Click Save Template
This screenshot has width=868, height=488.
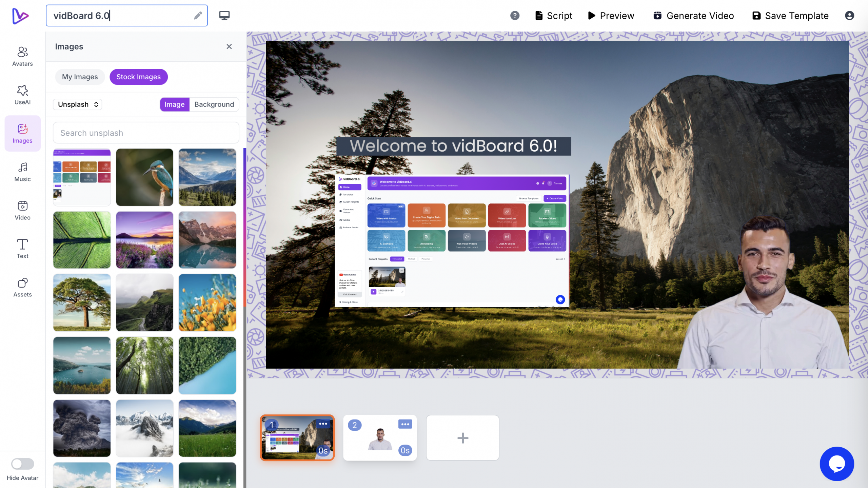[x=790, y=16]
